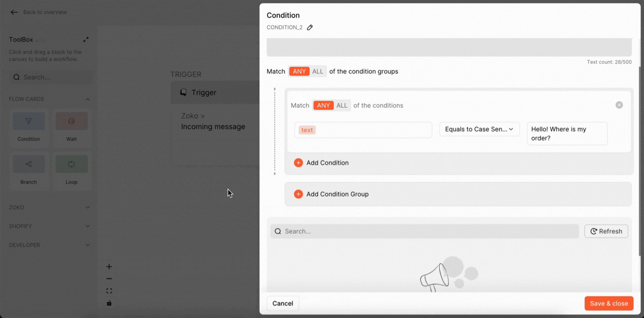
Task: Remove the condition group with X icon
Action: click(619, 105)
